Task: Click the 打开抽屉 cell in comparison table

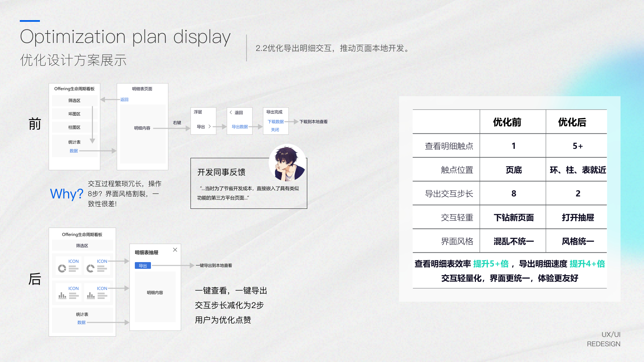Action: [x=578, y=218]
